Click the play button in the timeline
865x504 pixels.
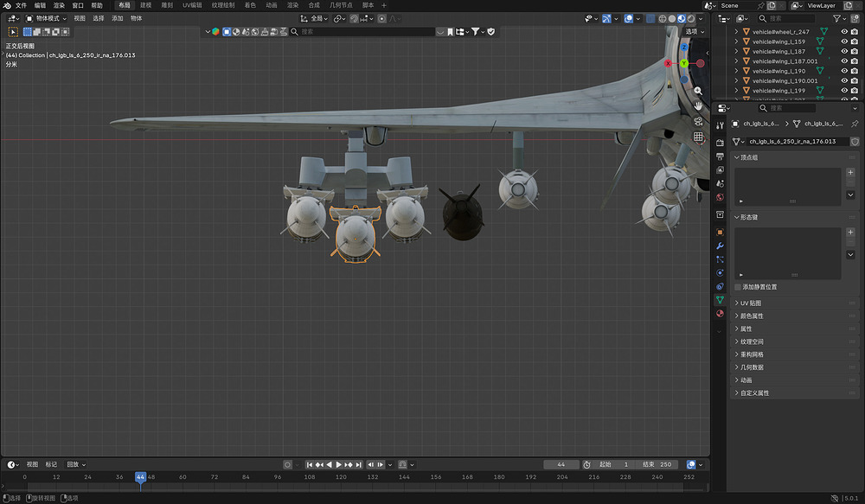pyautogui.click(x=339, y=464)
